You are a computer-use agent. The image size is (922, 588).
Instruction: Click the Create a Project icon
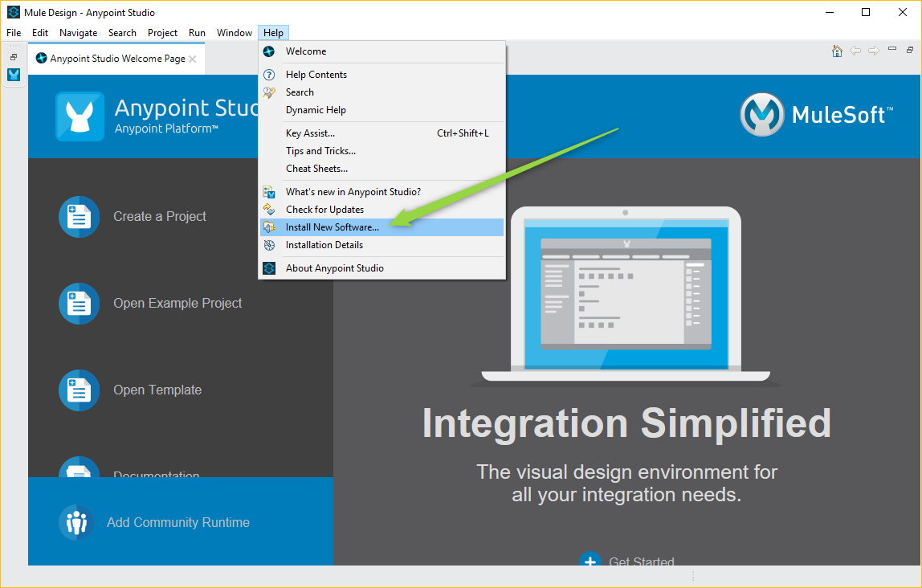79,216
